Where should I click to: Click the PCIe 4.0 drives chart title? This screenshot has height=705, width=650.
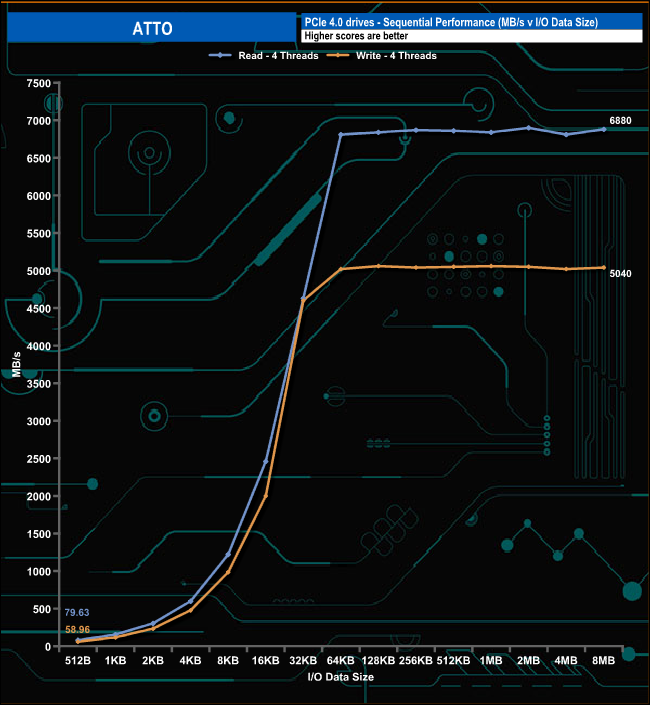[x=451, y=22]
